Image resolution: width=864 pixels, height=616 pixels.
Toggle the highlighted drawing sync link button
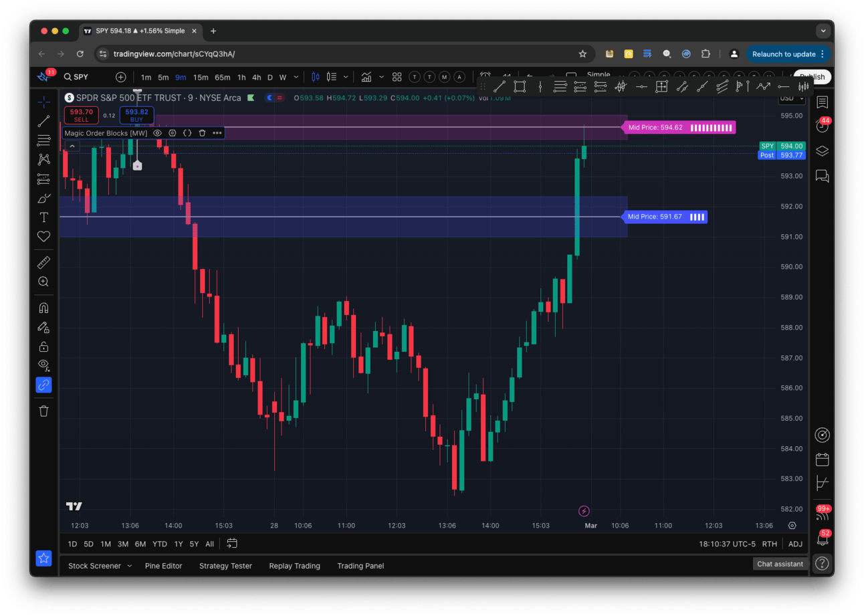[43, 385]
